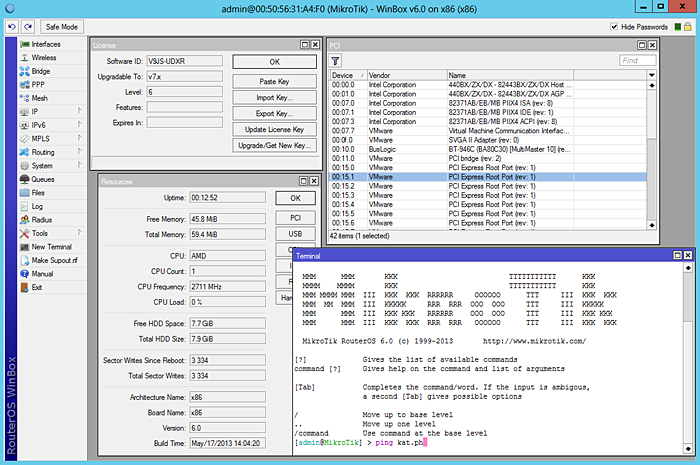The width and height of the screenshot is (700, 465).
Task: Open the Wireless sidebar entry
Action: (x=43, y=58)
